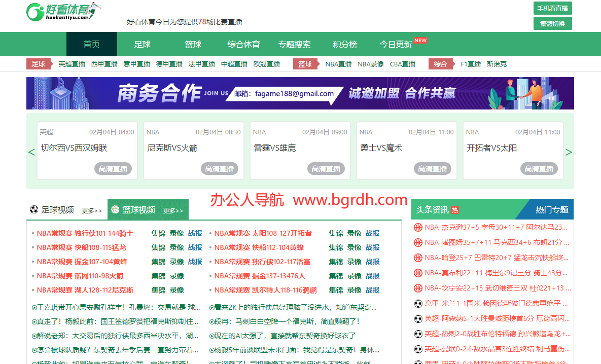
Task: Open the 英超直播 link
Action: 72,64
